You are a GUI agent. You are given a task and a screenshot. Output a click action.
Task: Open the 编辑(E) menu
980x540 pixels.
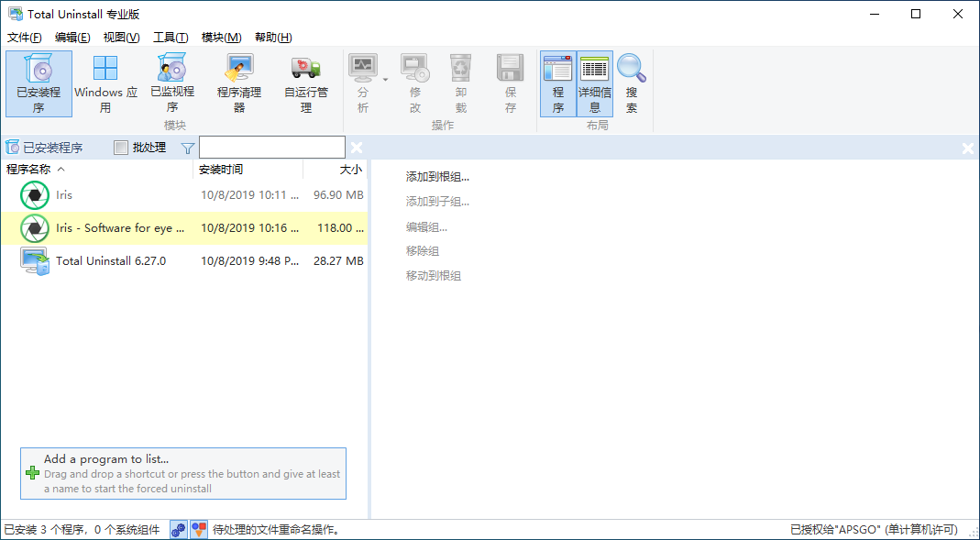[x=72, y=38]
